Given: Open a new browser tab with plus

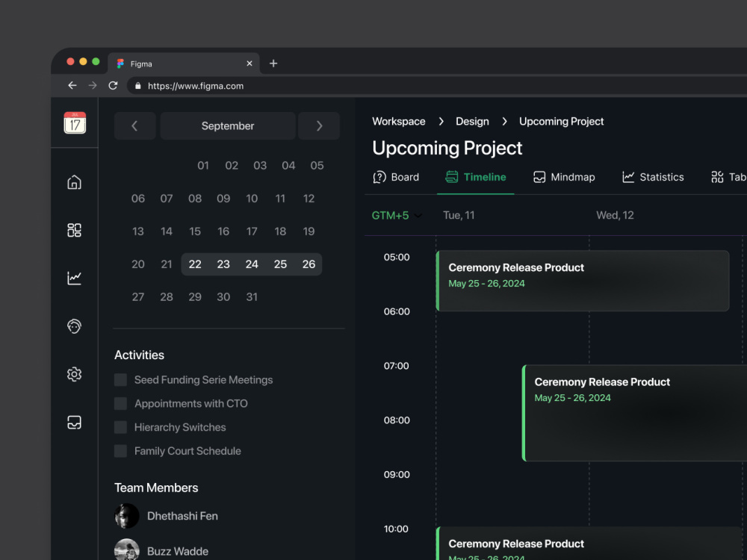Looking at the screenshot, I should 273,63.
